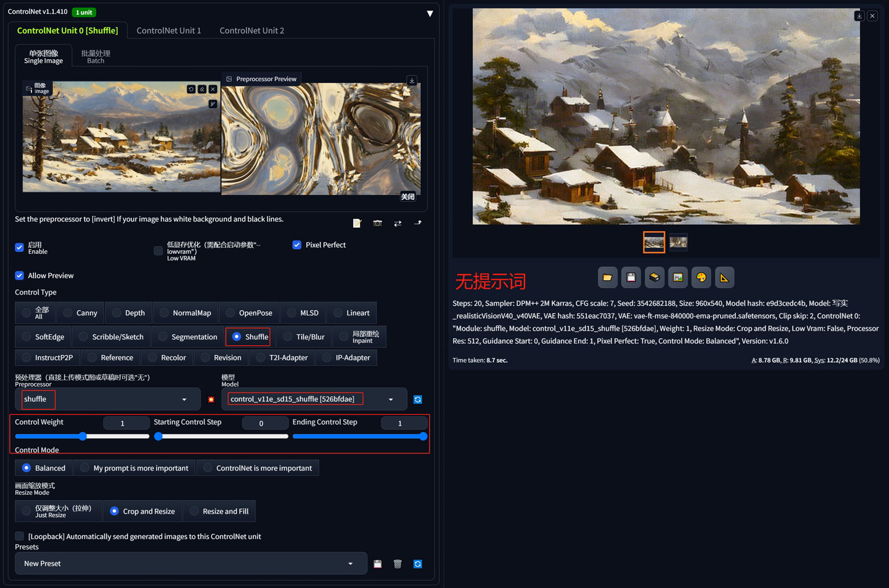Uncheck the Enable checkbox
Screen dimensions: 889x588
tap(20, 247)
